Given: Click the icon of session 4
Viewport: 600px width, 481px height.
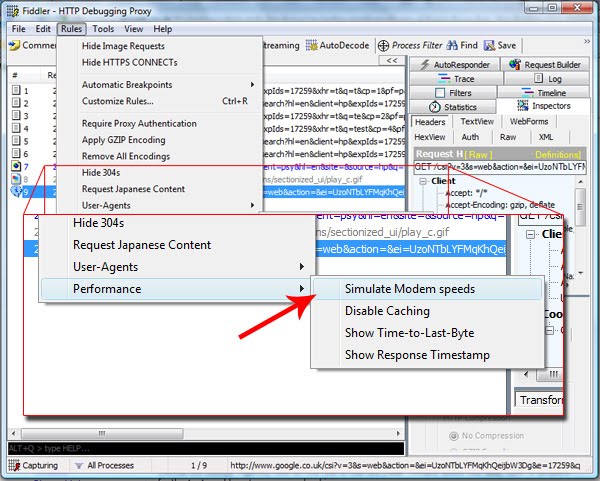Looking at the screenshot, I should click(x=16, y=128).
